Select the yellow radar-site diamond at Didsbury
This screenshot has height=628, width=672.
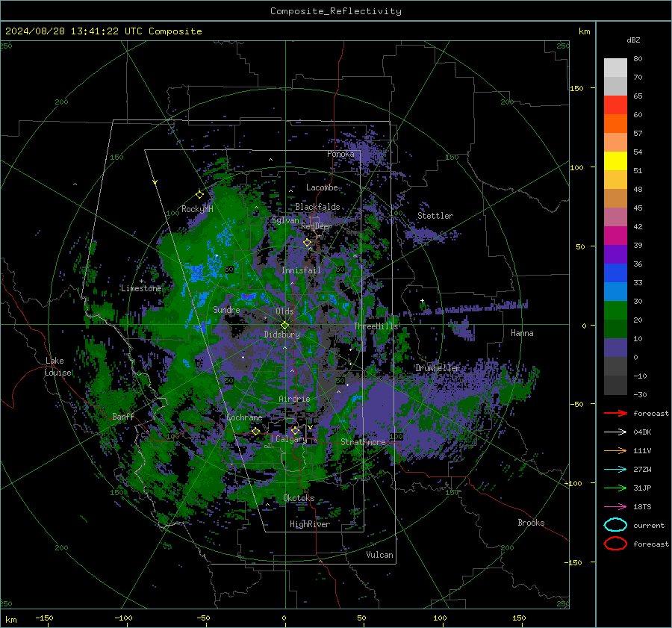284,326
